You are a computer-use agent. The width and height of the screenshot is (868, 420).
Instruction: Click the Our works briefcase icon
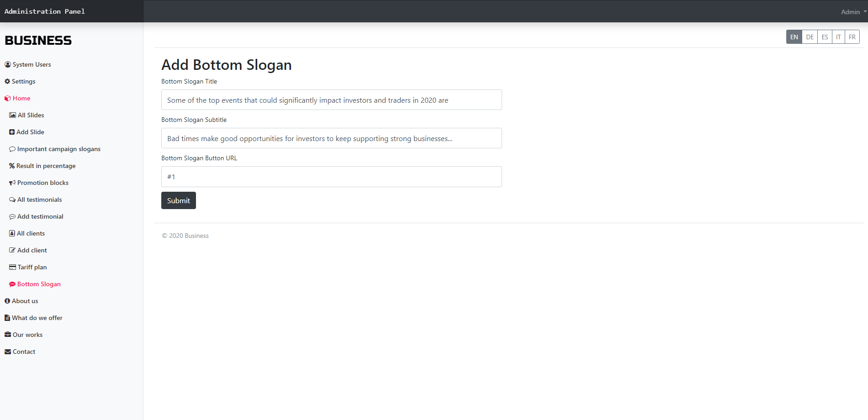[8, 335]
